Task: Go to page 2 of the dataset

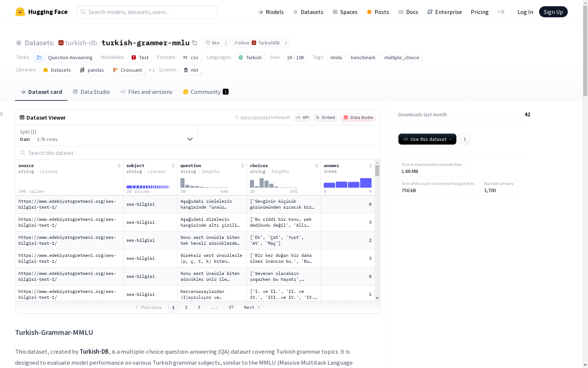Action: 186,307
